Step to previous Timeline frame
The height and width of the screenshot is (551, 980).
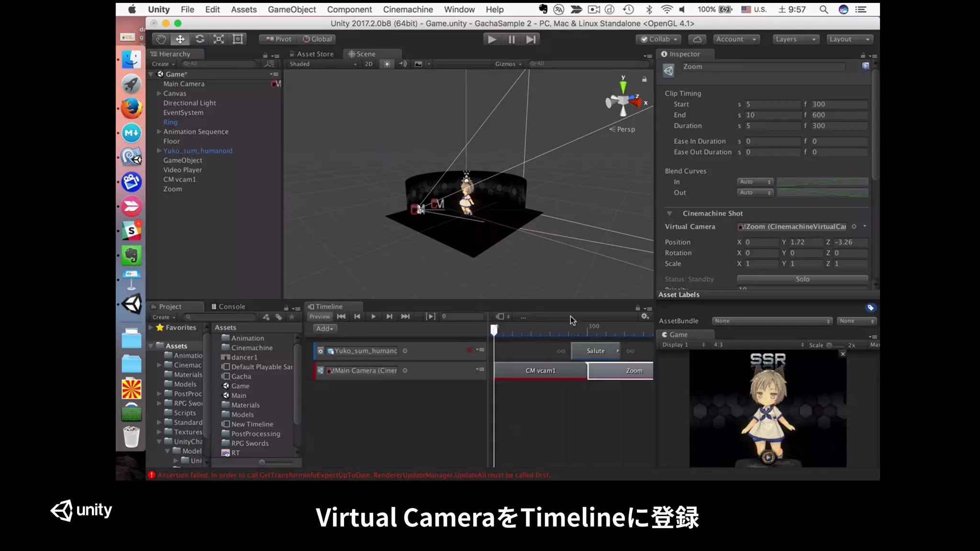click(357, 316)
